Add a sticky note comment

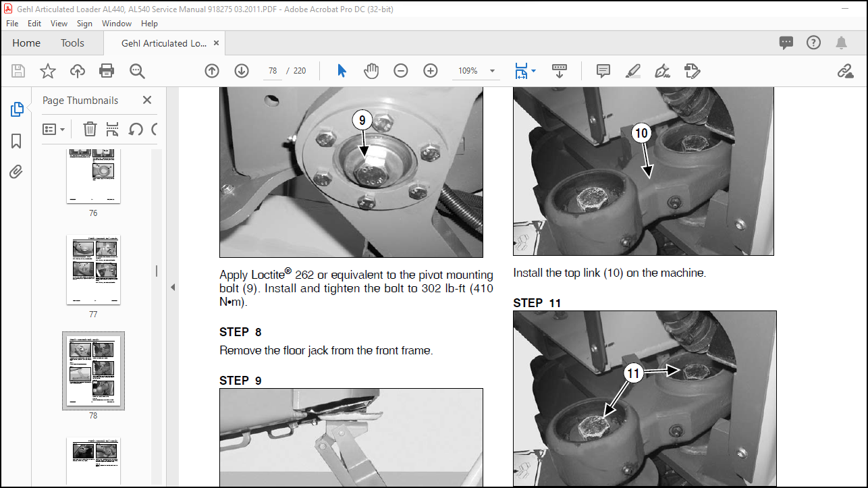pos(603,71)
